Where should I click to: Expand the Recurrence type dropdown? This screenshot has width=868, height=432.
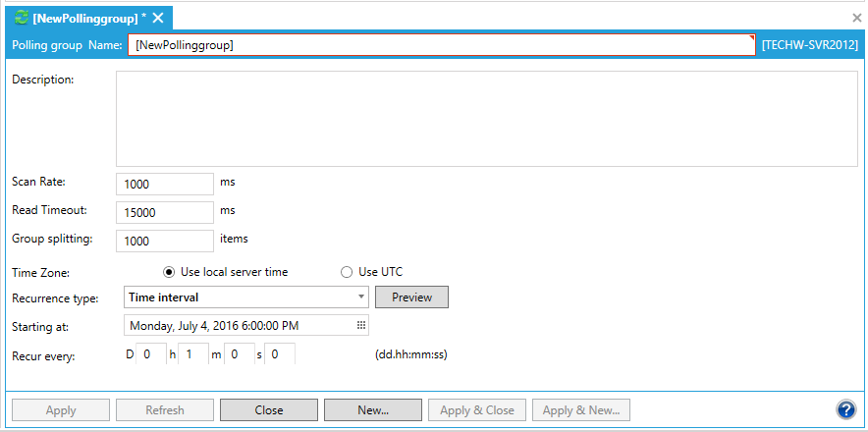click(x=361, y=297)
